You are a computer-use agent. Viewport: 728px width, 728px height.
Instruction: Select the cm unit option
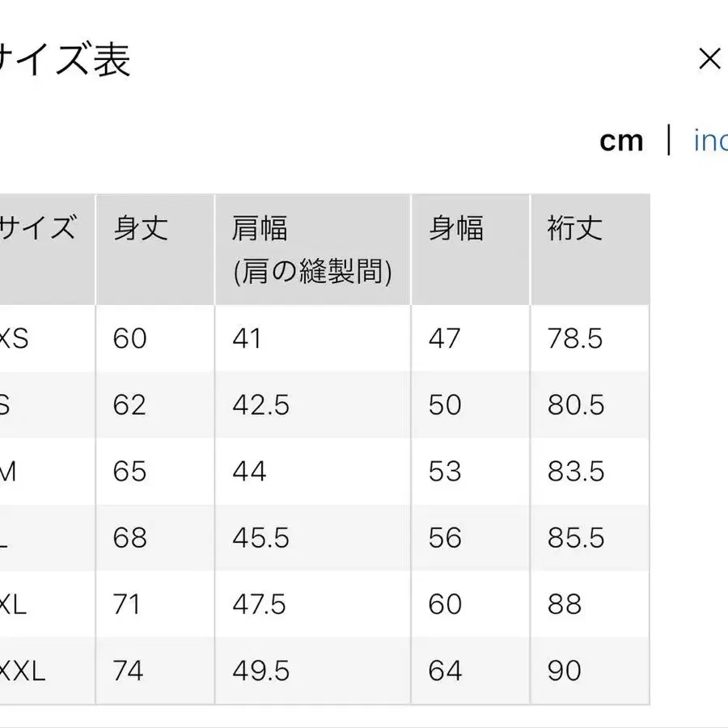[x=622, y=140]
